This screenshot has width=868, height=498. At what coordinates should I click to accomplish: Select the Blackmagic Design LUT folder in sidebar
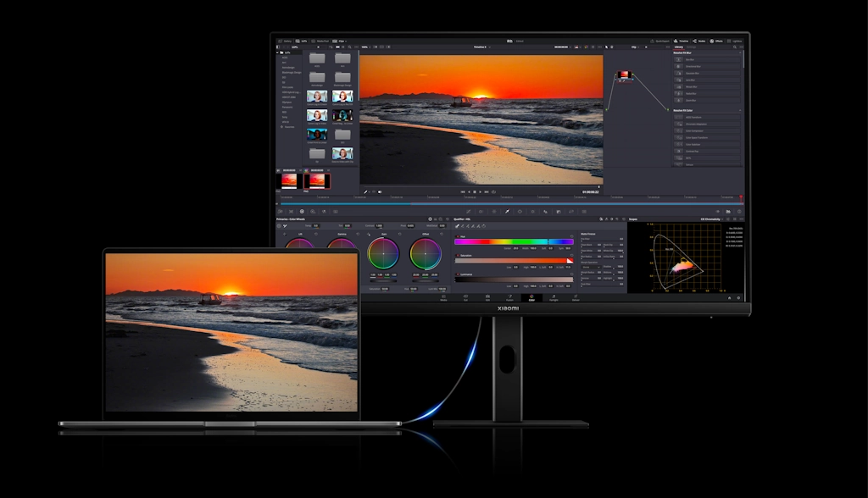click(x=291, y=72)
